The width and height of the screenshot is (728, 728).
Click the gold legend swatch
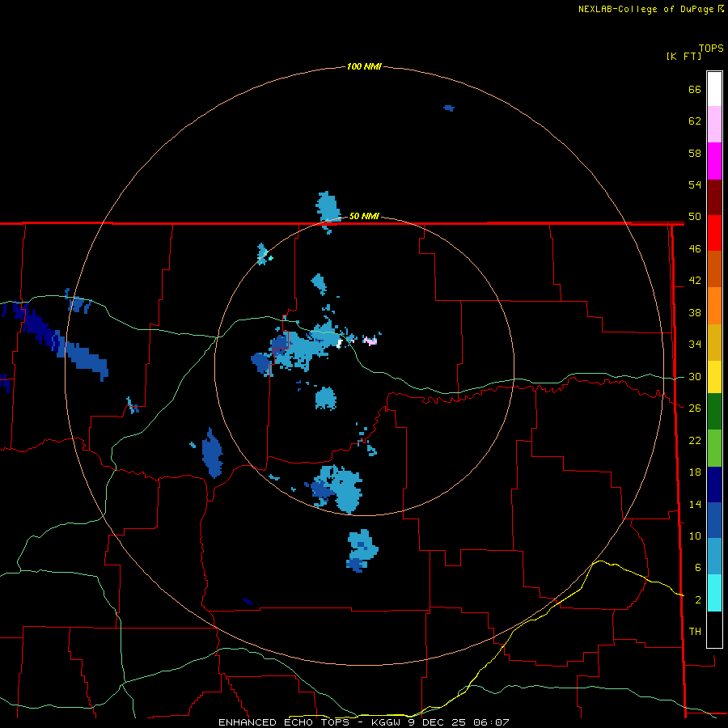(714, 342)
